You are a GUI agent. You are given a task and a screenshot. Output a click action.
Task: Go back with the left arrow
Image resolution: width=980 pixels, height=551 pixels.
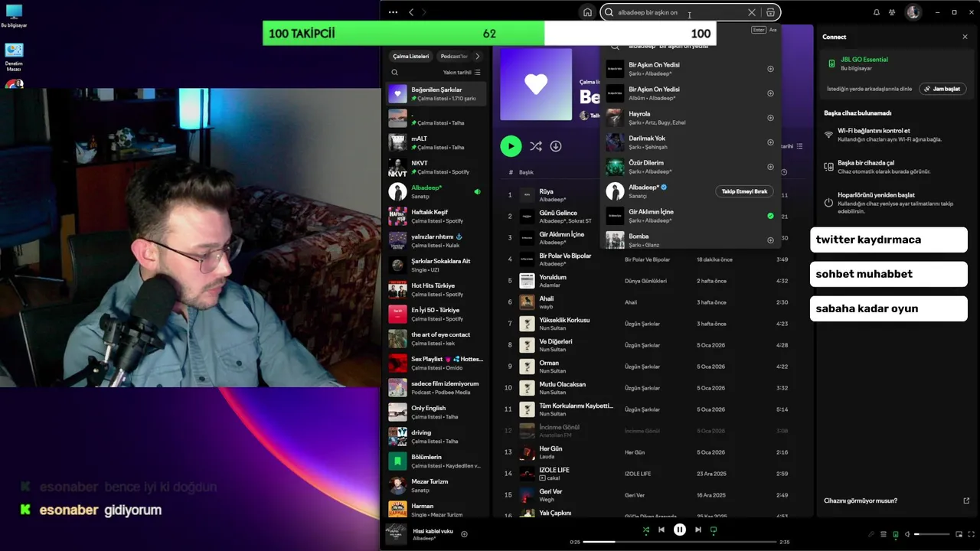(x=411, y=12)
